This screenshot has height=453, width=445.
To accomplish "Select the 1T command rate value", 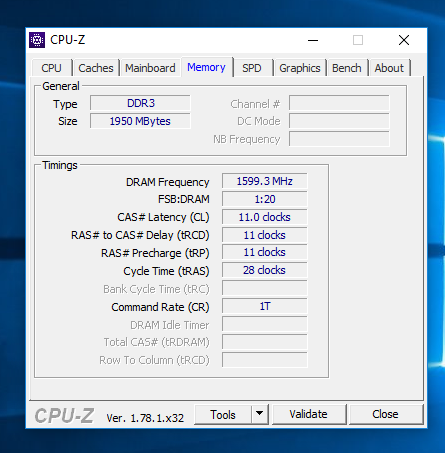I will 265,306.
